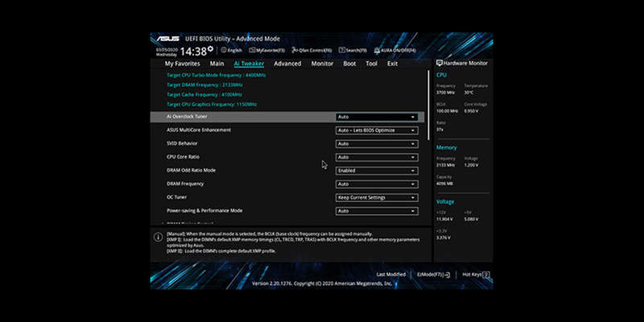The image size is (644, 322).
Task: Switch to EzMode(F7)
Action: [434, 275]
